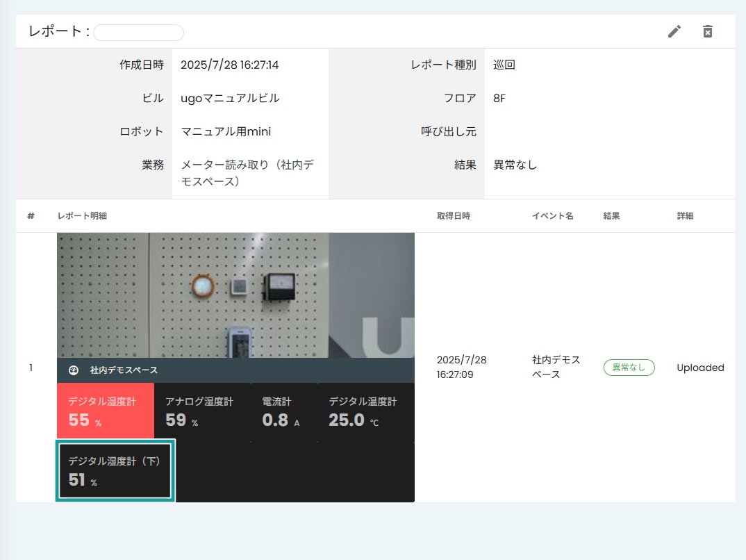This screenshot has height=560, width=746.
Task: Click building value ugoマニュアルビル
Action: [x=230, y=98]
